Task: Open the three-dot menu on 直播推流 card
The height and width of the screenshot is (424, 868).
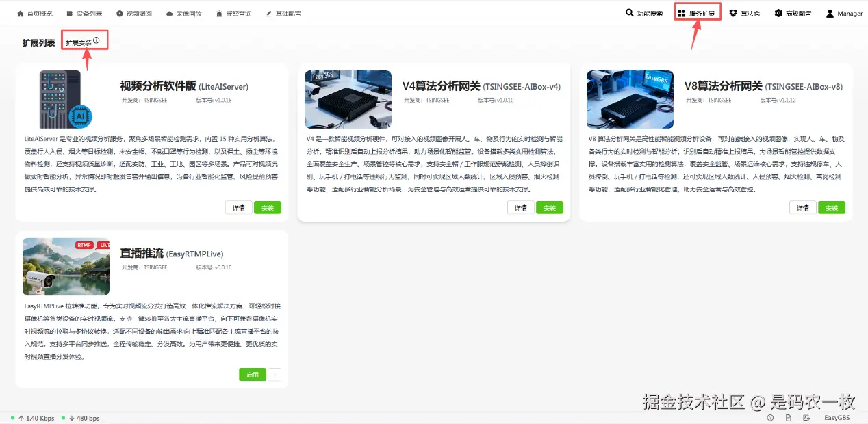Action: (x=275, y=375)
